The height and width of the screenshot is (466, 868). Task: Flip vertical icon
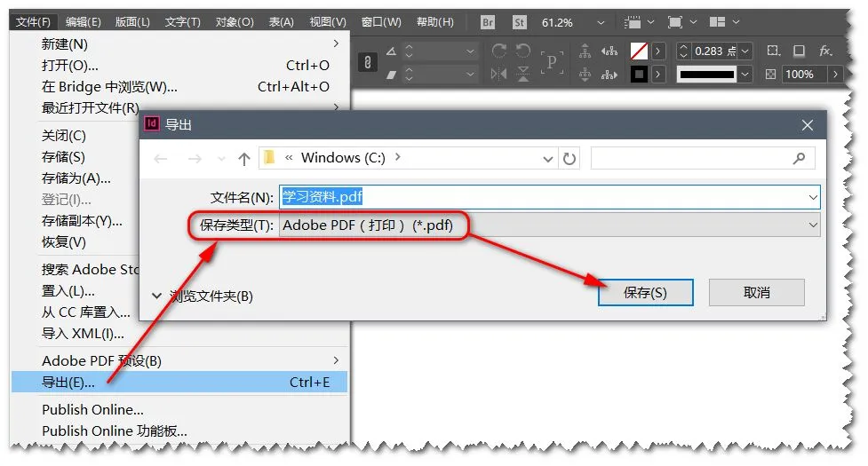(x=523, y=74)
